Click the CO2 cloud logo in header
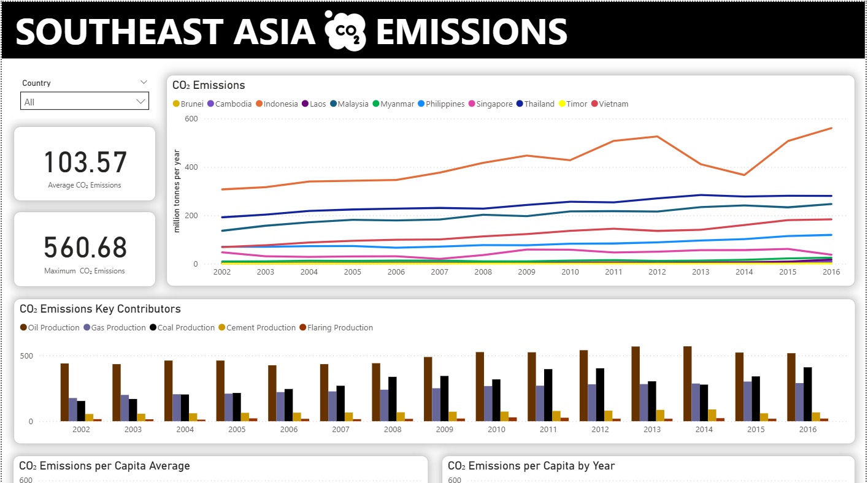Viewport: 868px width, 483px height. [345, 31]
